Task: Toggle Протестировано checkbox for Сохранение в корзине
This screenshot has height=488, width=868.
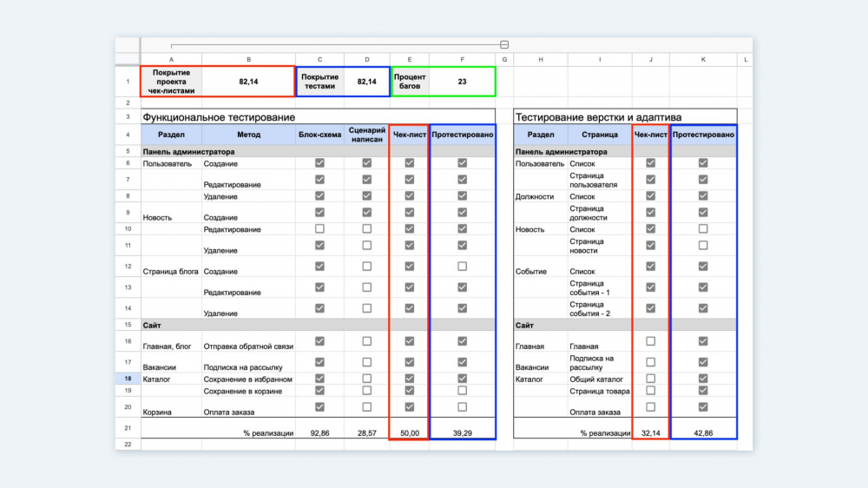Action: tap(463, 391)
